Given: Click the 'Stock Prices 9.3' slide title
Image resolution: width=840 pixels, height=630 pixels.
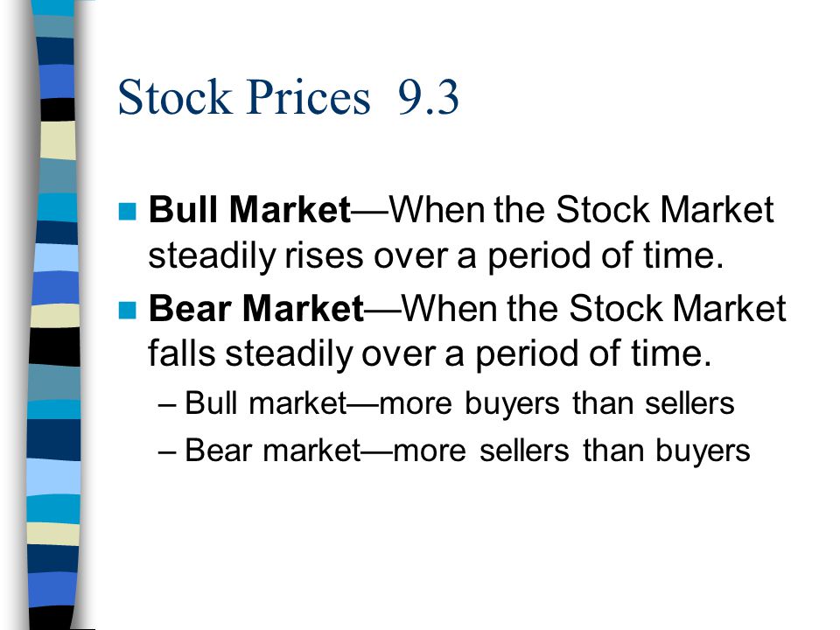Looking at the screenshot, I should [288, 97].
